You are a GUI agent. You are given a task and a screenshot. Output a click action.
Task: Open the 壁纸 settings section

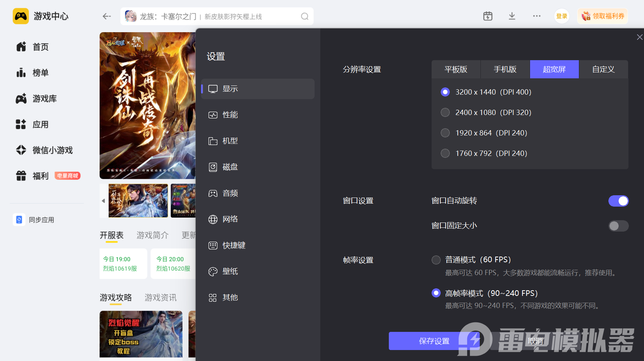[229, 271]
